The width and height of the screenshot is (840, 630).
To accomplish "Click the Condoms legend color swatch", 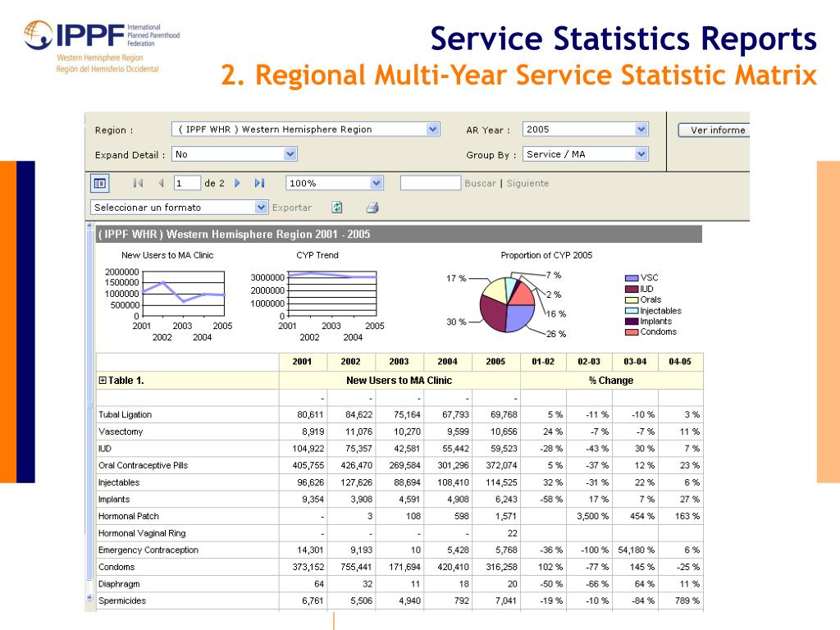I will (632, 332).
